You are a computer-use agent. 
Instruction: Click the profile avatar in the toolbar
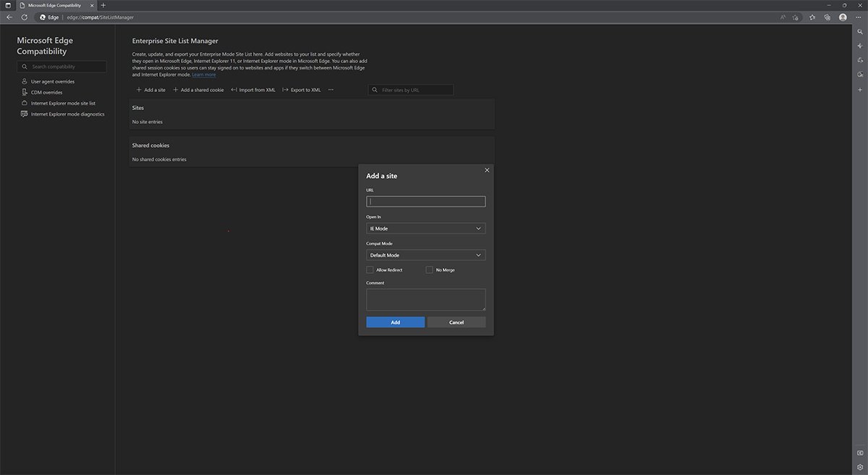click(x=842, y=17)
